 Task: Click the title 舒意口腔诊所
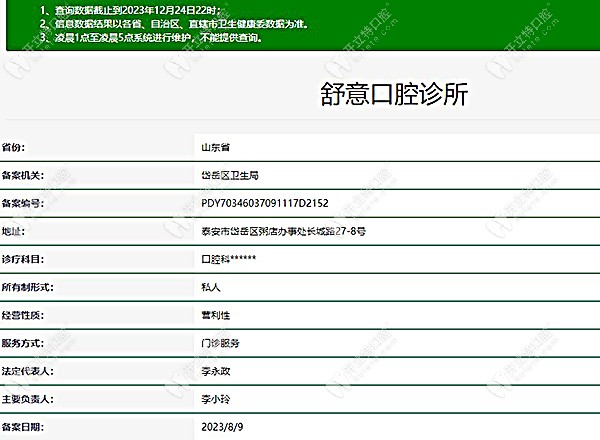tap(394, 94)
